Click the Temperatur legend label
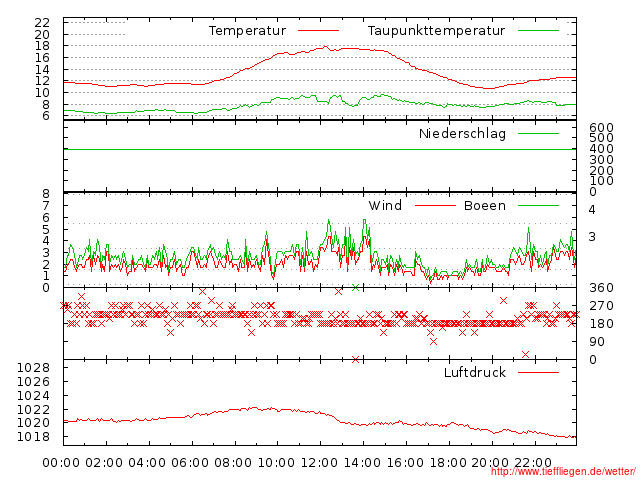 pos(247,31)
